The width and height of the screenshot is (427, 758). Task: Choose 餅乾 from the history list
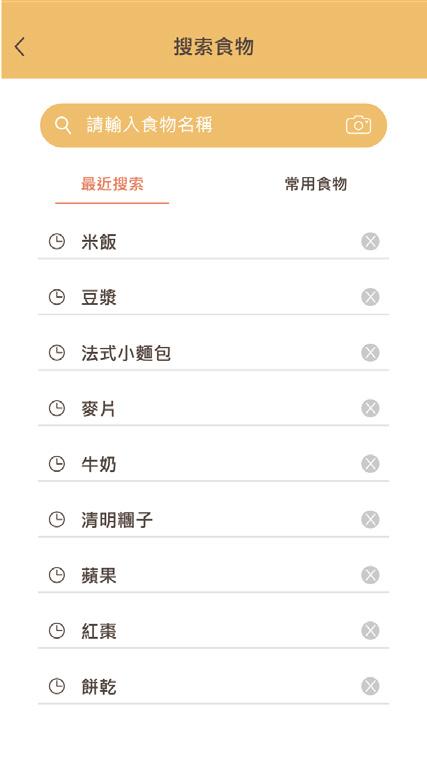click(x=213, y=686)
